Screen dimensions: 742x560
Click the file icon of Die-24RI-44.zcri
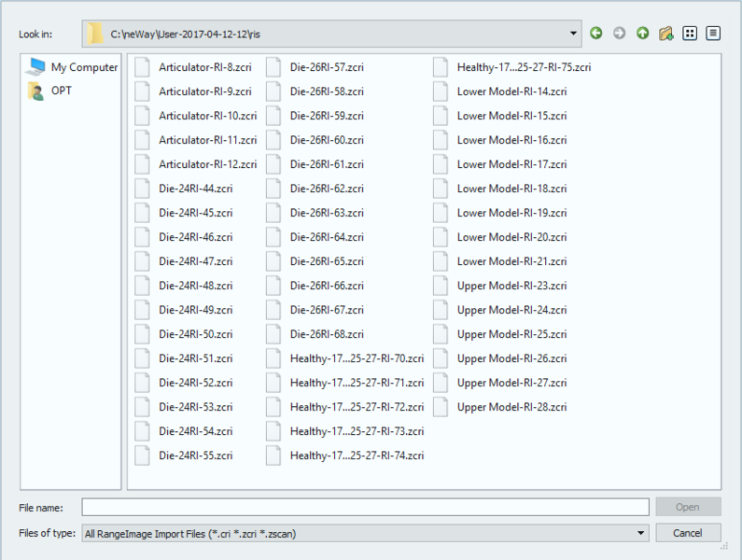click(x=142, y=189)
